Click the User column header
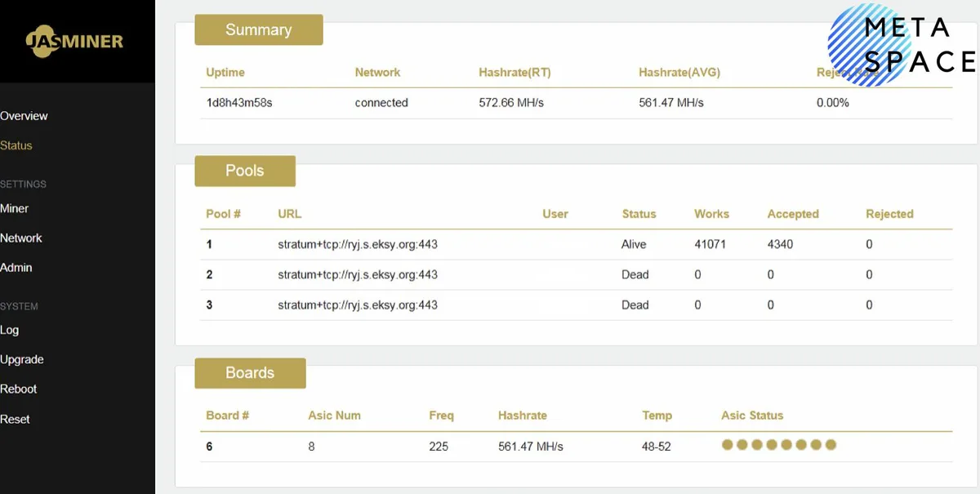 555,214
